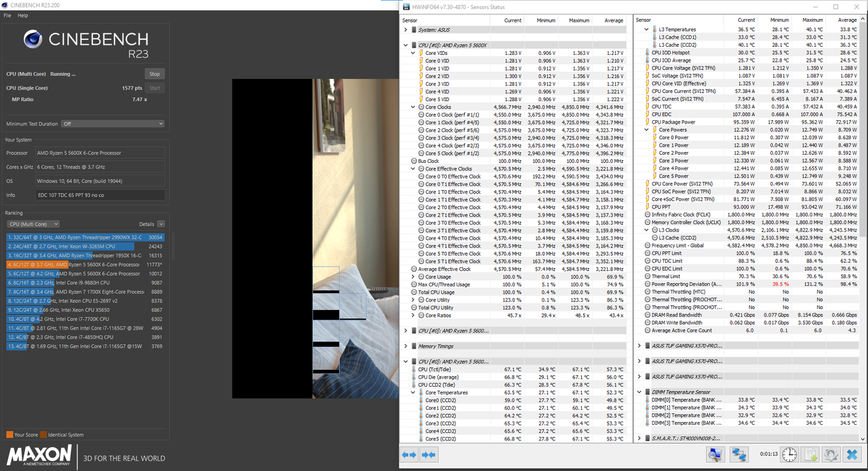
Task: Click drive icon beside S.M.A.R.T. ST4000VN008
Action: (647, 438)
